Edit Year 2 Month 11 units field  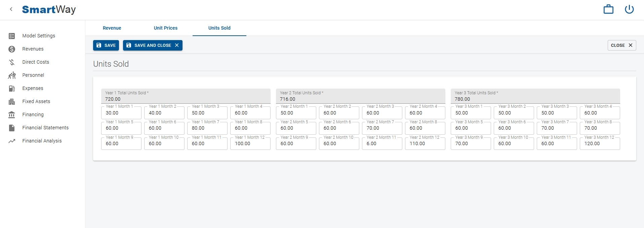click(382, 143)
